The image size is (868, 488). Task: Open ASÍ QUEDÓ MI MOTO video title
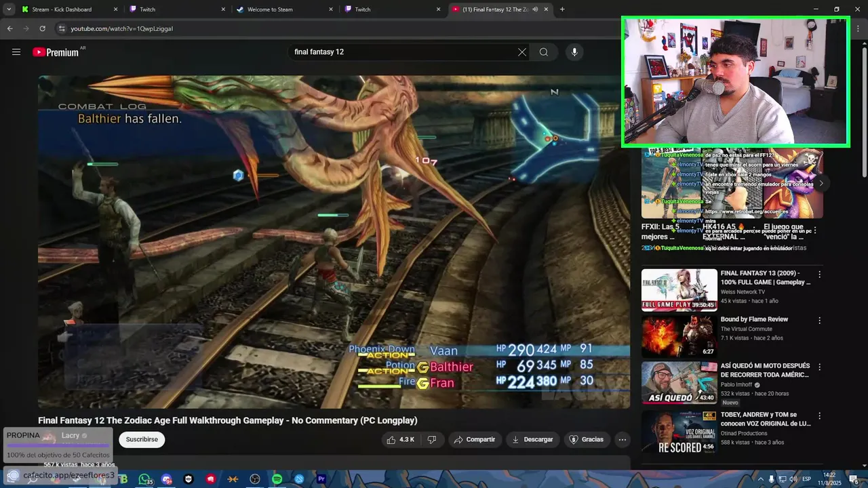click(x=765, y=370)
